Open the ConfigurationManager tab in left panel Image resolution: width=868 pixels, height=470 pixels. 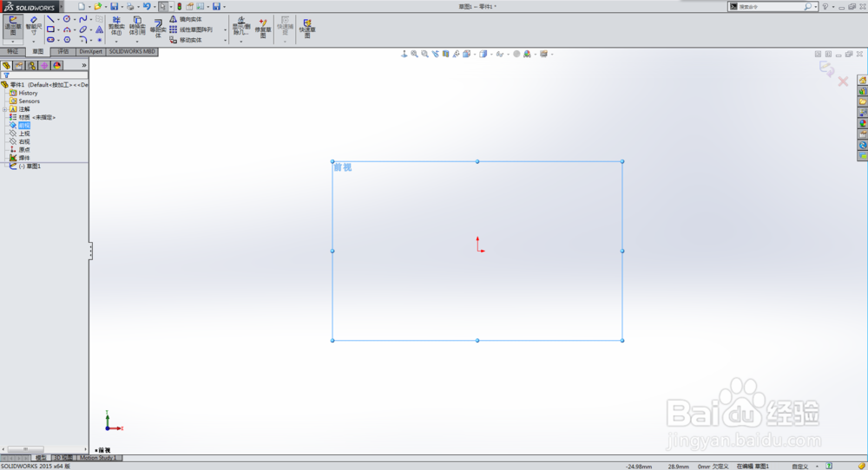(31, 65)
